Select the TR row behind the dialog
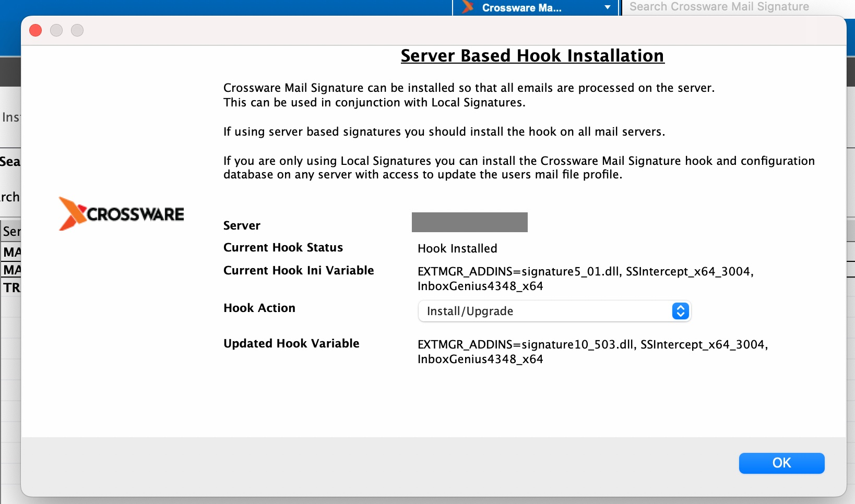The width and height of the screenshot is (855, 504). pyautogui.click(x=10, y=287)
